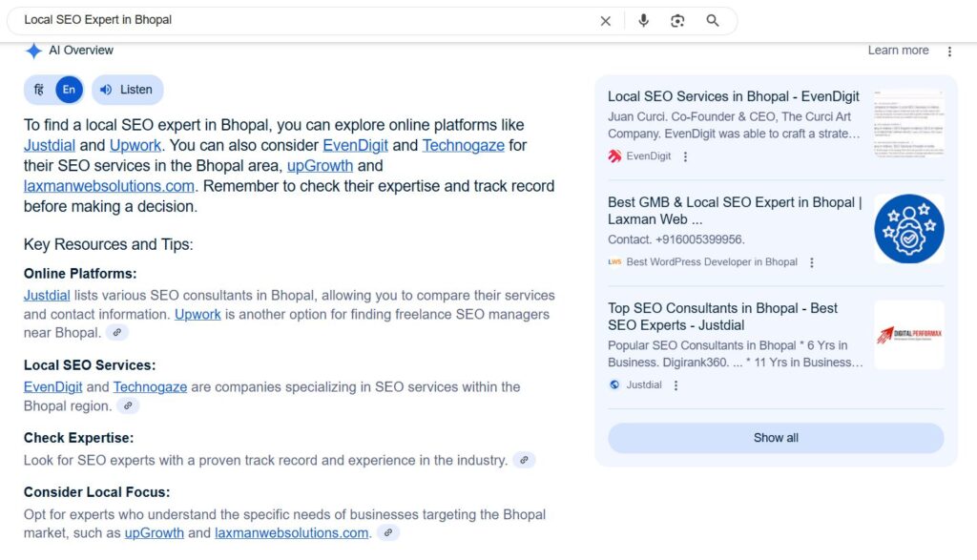Open Google Lens image search icon
Image resolution: width=977 pixels, height=560 pixels.
point(677,21)
